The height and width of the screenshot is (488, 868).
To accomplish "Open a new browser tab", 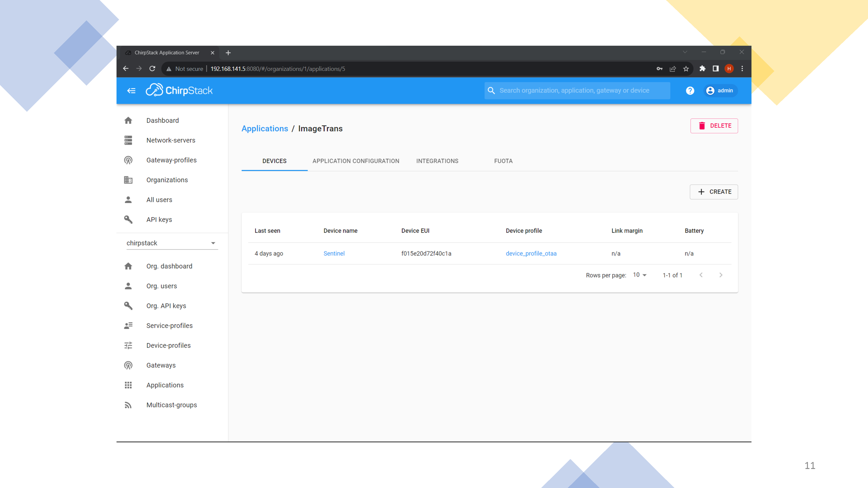I will (228, 53).
